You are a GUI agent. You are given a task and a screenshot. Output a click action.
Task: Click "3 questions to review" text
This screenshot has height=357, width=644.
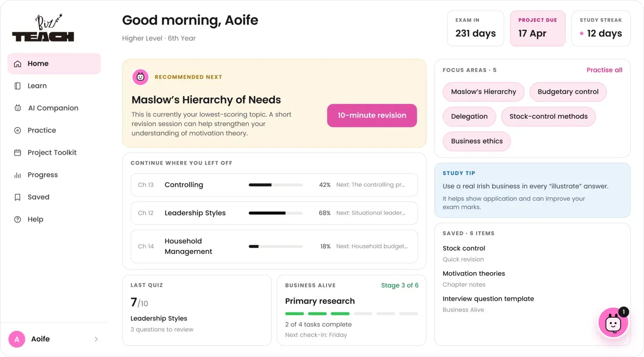(x=162, y=330)
